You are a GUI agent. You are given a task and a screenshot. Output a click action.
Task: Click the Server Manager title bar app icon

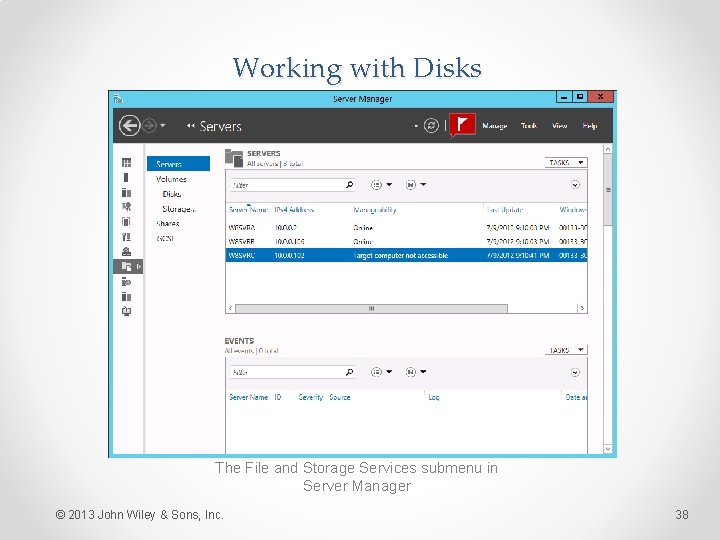(118, 99)
